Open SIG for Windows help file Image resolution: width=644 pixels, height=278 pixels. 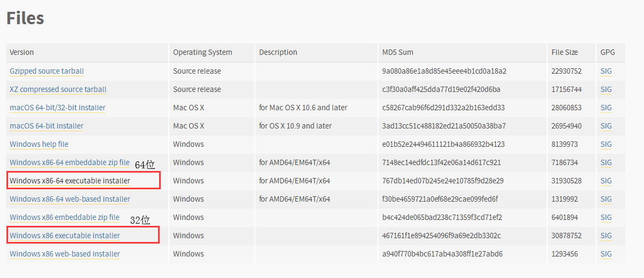click(606, 144)
